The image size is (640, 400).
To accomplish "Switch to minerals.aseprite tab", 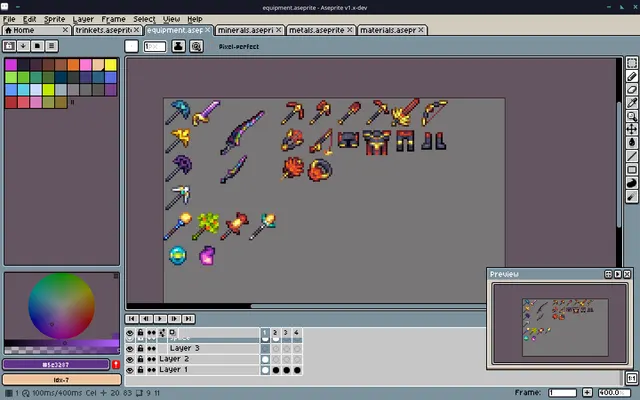I will [249, 30].
